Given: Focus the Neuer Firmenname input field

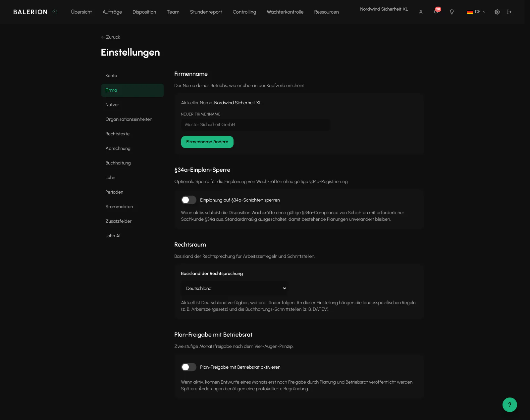Looking at the screenshot, I should 256,125.
